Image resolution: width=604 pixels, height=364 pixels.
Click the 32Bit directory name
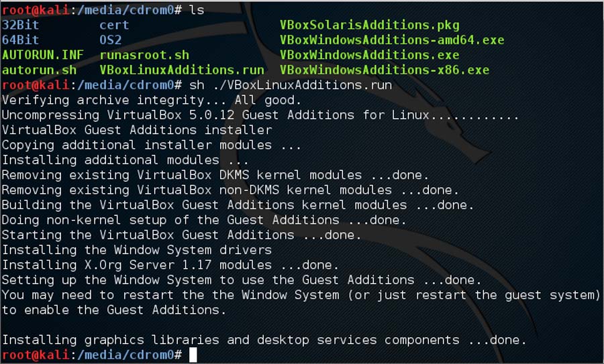[x=20, y=25]
